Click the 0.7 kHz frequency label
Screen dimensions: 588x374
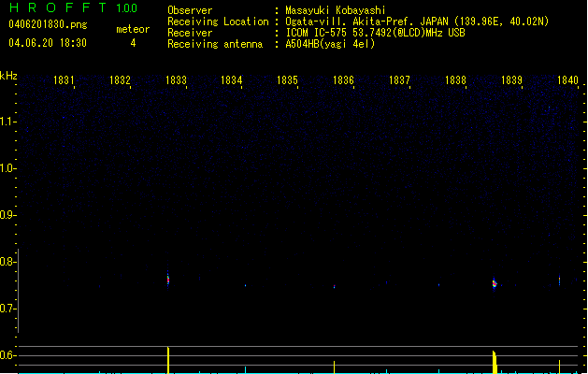pos(7,309)
